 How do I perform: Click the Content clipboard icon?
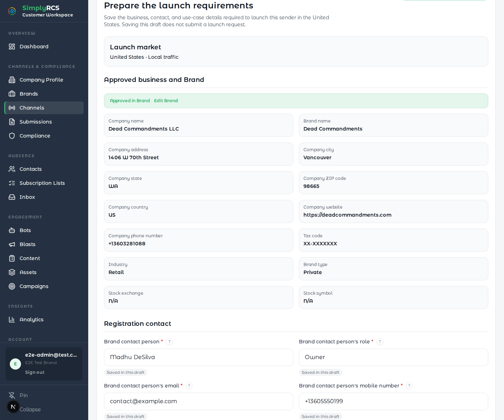12,258
